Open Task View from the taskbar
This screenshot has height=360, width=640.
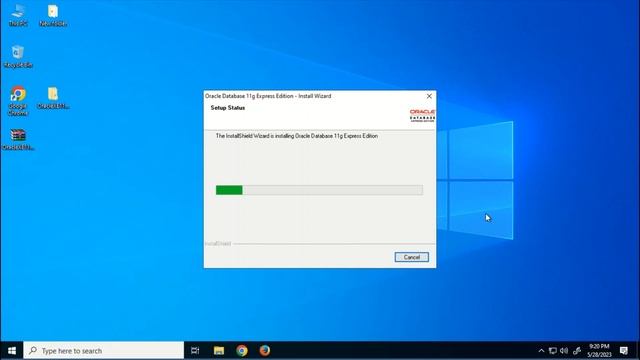[x=195, y=351]
